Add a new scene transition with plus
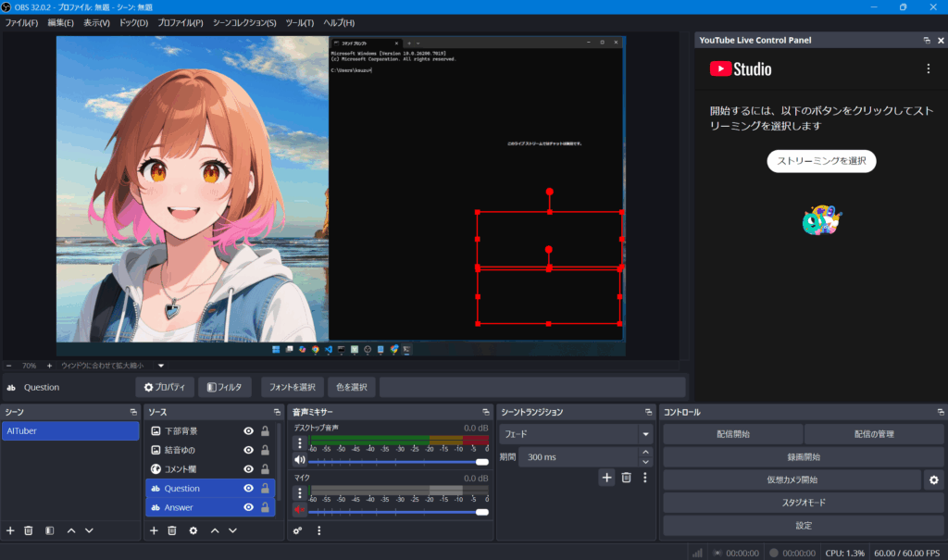Viewport: 948px width, 560px height. click(606, 478)
